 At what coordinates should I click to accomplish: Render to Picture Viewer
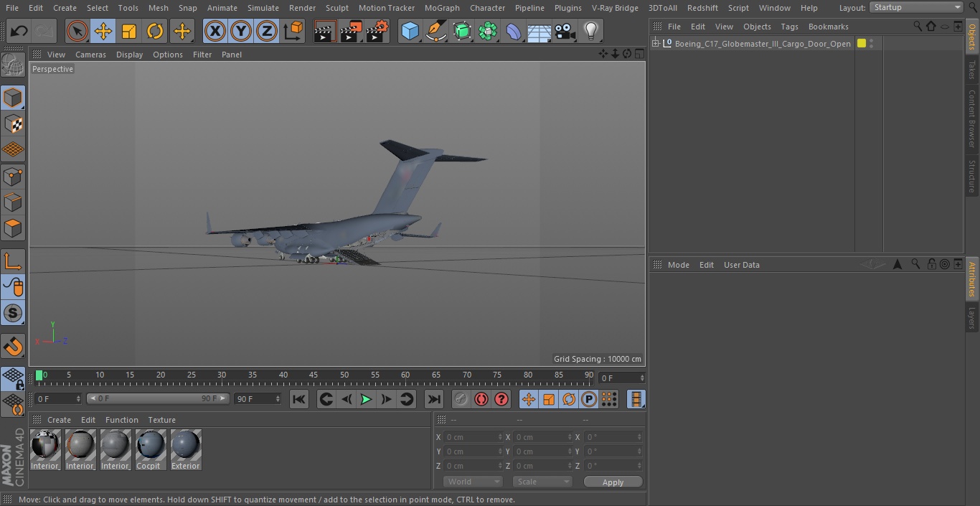tap(351, 31)
